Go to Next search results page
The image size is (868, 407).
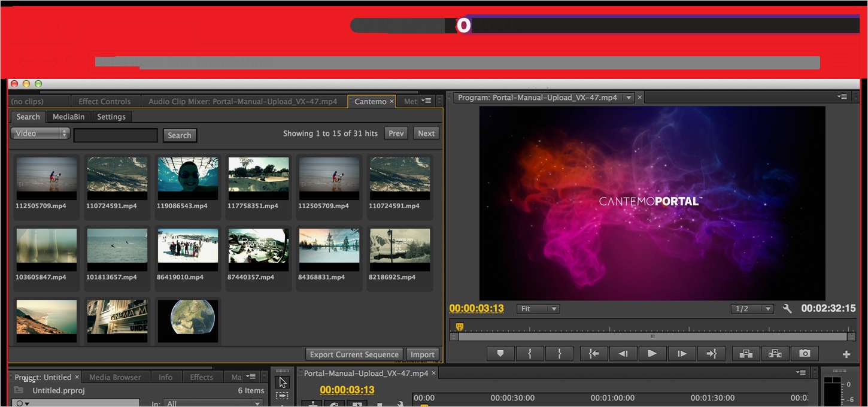(426, 133)
